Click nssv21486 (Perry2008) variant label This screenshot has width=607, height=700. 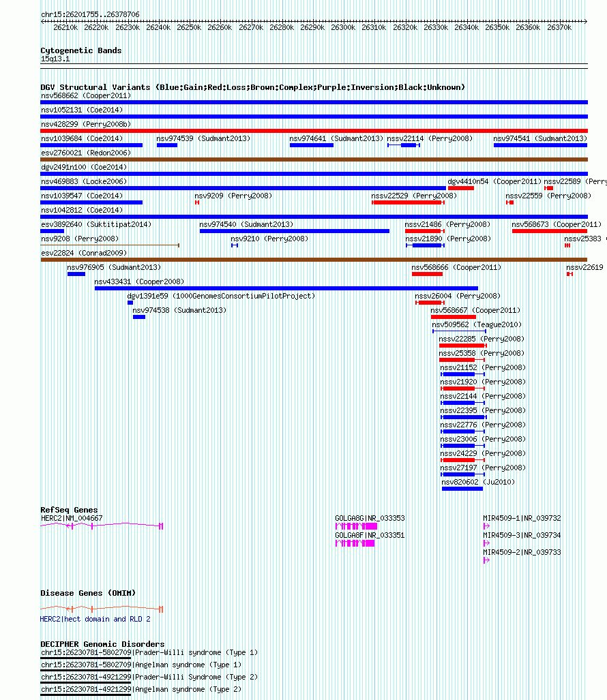447,224
